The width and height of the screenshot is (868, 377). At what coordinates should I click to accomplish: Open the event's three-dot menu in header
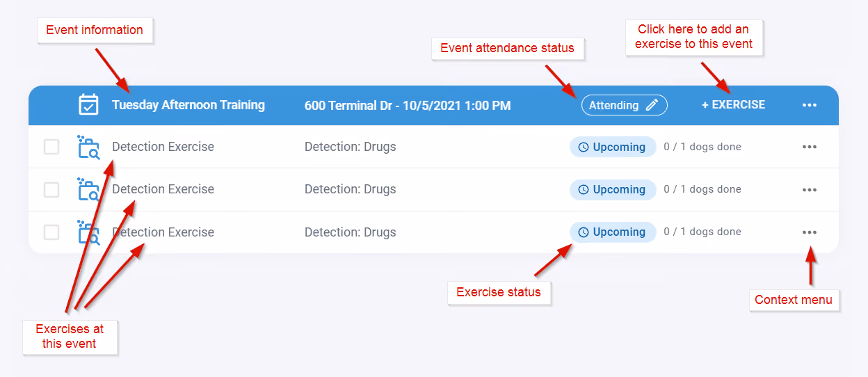[809, 105]
